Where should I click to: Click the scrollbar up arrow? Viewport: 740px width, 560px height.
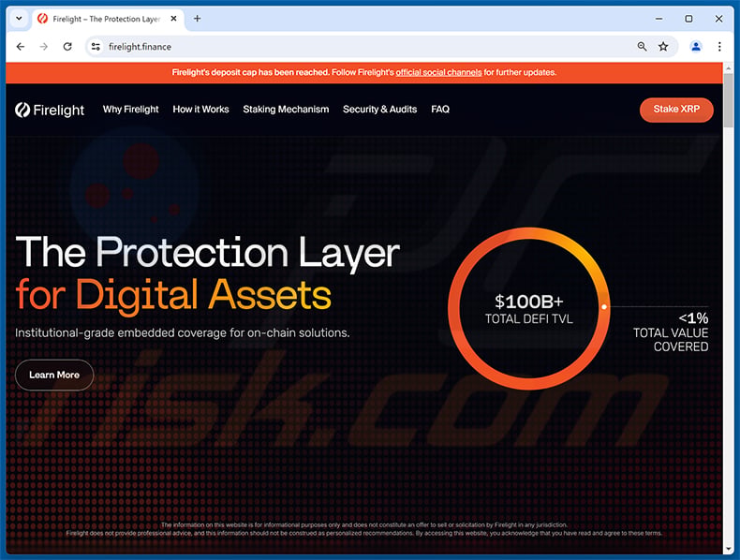coord(728,68)
